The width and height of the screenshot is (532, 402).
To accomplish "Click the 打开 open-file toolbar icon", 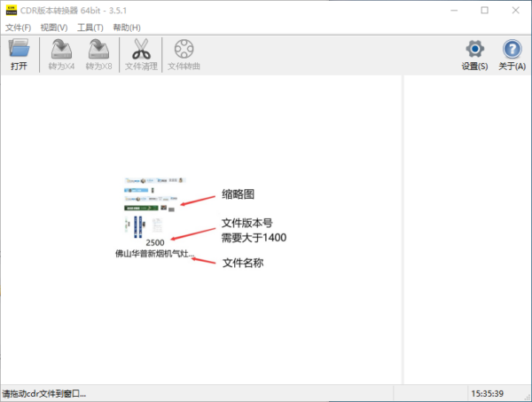I will coord(19,54).
